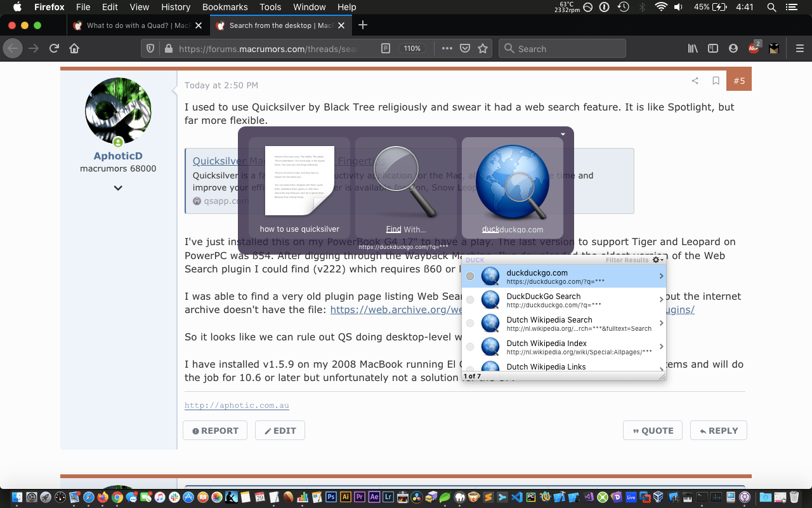Show site security lock details
This screenshot has width=812, height=508.
(x=168, y=48)
